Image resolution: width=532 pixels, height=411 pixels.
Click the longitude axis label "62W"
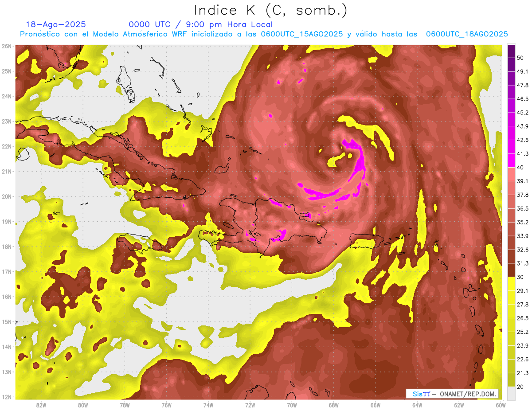tap(459, 405)
